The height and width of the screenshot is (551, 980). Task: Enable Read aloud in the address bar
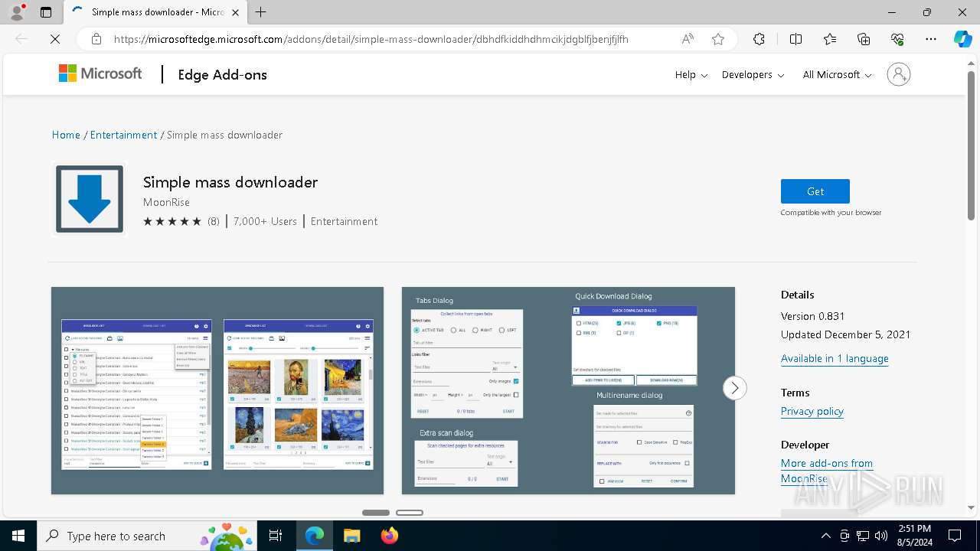click(688, 39)
